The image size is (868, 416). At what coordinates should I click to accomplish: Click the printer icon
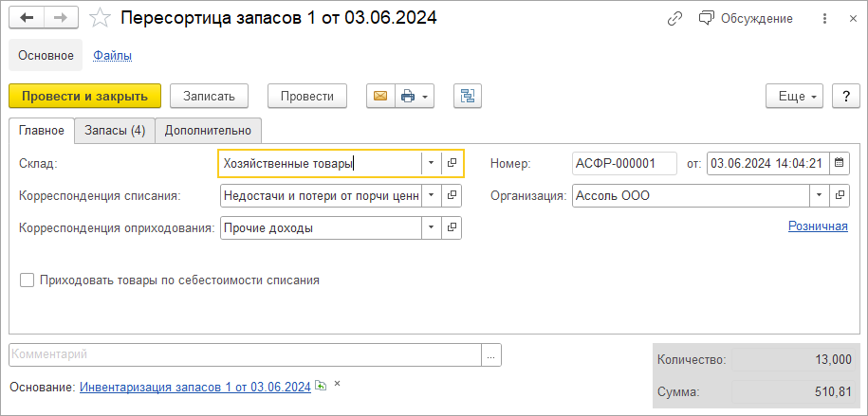click(408, 96)
